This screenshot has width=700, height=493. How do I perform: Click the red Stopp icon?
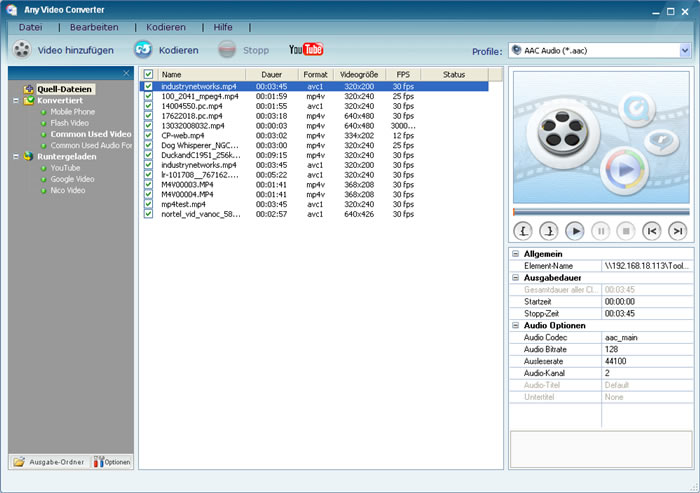click(227, 50)
